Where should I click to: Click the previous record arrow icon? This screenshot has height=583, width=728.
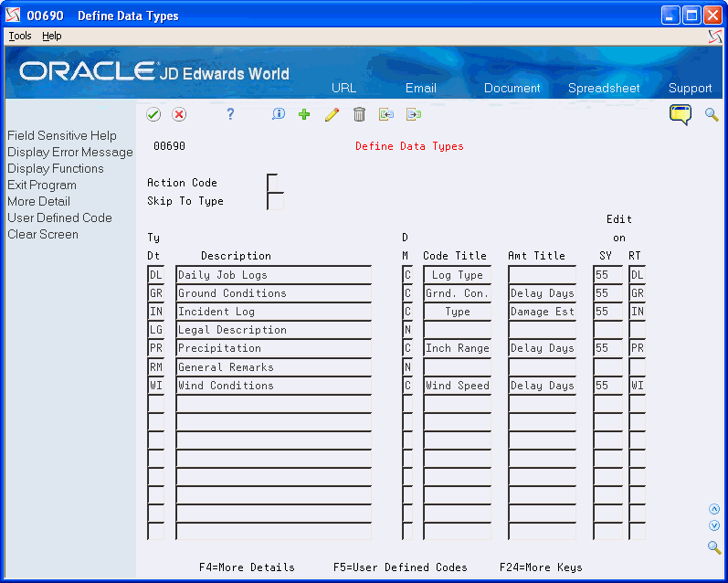pos(386,114)
